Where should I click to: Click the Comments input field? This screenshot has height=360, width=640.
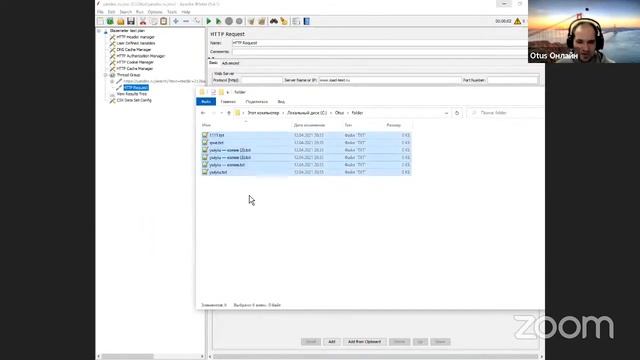(380, 52)
